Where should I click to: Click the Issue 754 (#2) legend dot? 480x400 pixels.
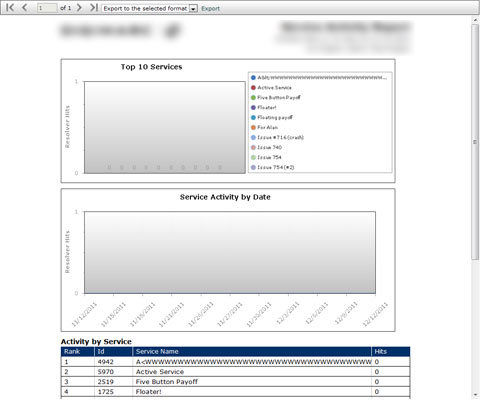[253, 167]
